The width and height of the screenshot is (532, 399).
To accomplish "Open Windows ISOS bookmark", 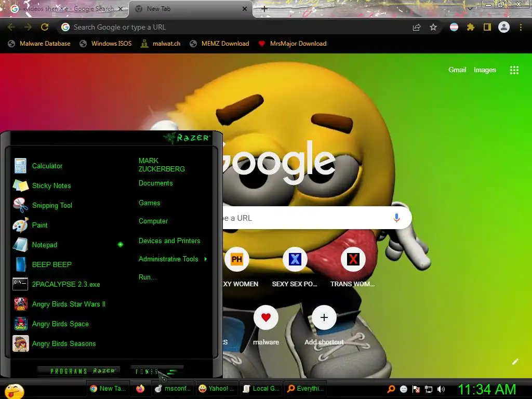I will (105, 44).
